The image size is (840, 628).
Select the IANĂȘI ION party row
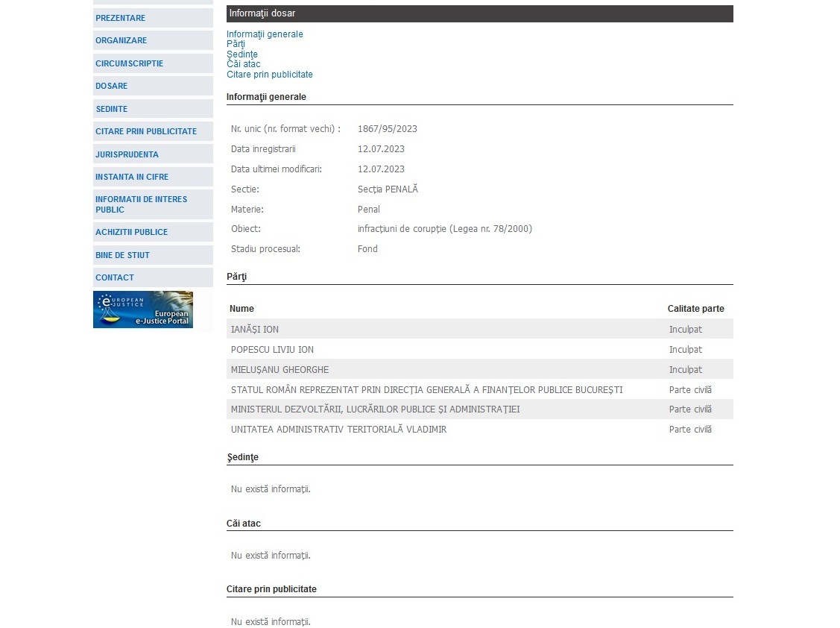coord(255,329)
